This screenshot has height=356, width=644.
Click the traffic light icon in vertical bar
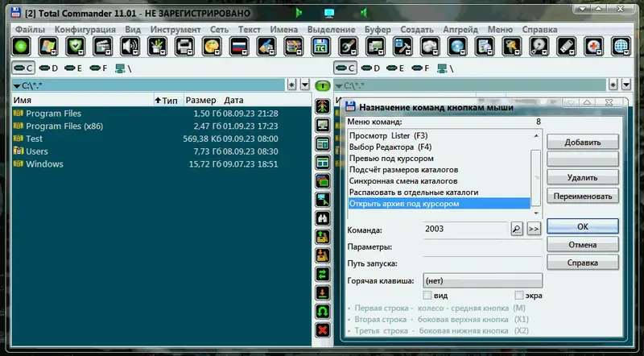tap(323, 106)
